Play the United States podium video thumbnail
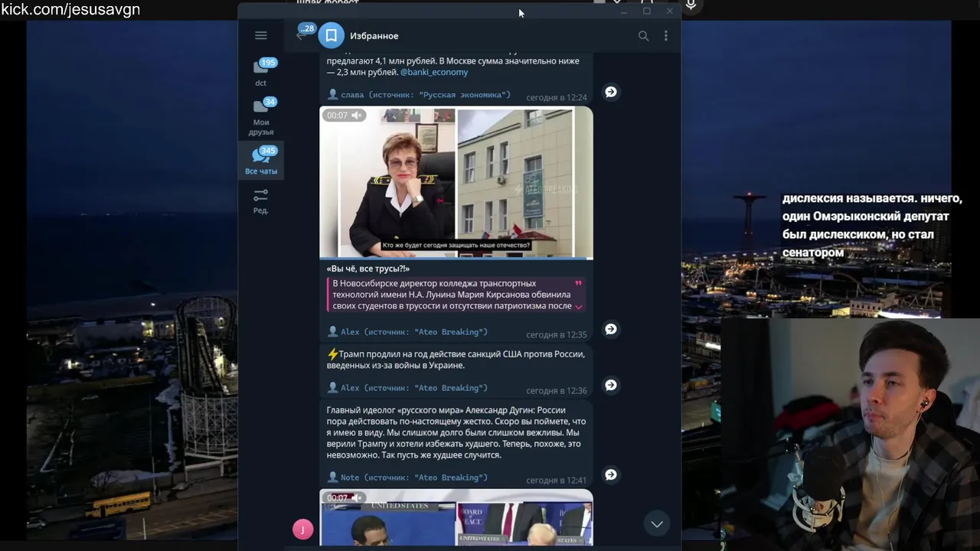The image size is (980, 551). 456,517
